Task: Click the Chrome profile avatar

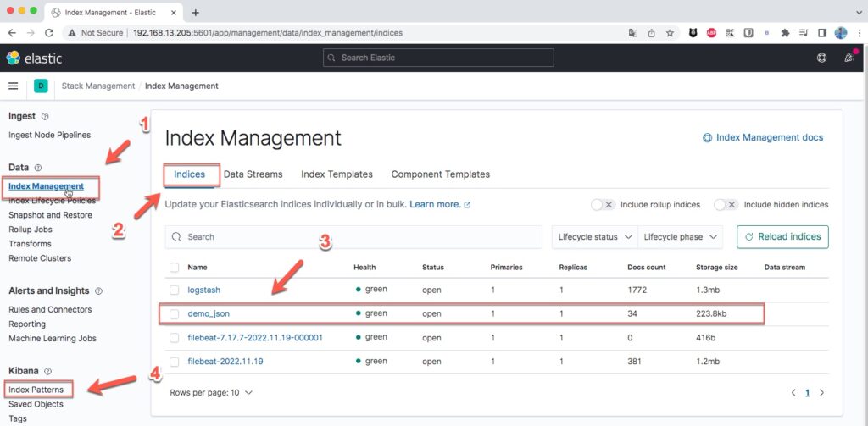Action: click(840, 33)
